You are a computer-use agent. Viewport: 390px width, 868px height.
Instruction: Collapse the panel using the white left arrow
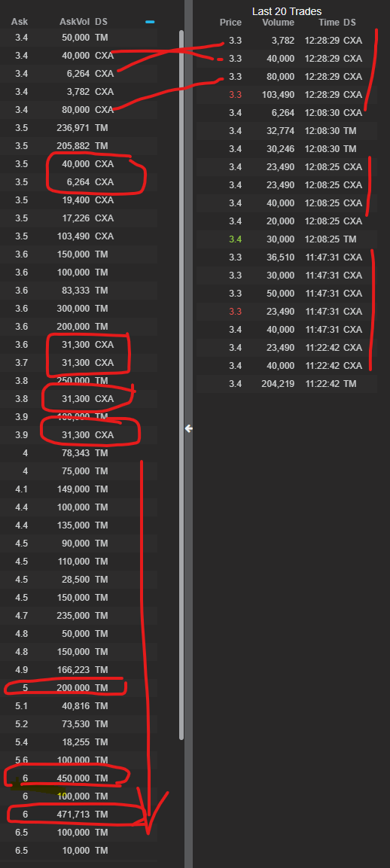tap(189, 428)
